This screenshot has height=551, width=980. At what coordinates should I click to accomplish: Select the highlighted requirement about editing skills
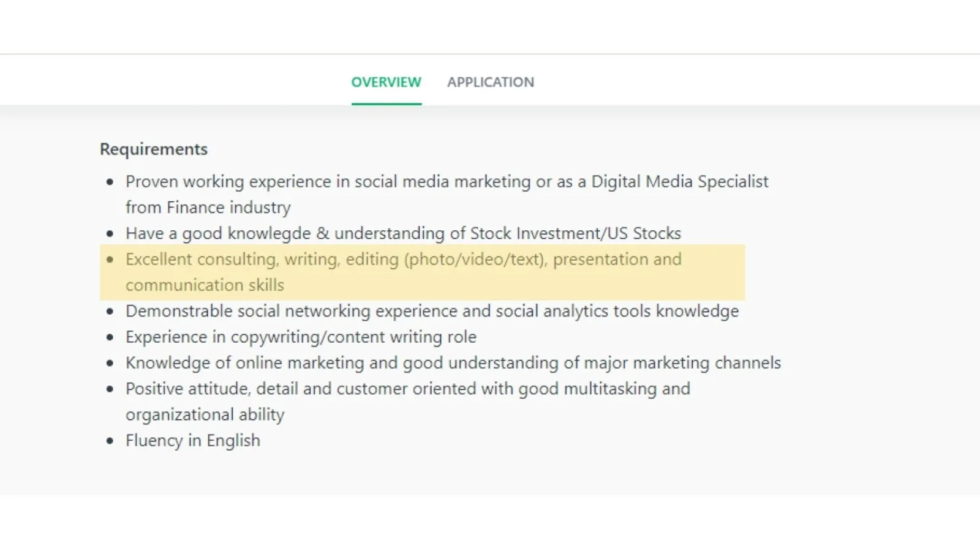(x=403, y=259)
